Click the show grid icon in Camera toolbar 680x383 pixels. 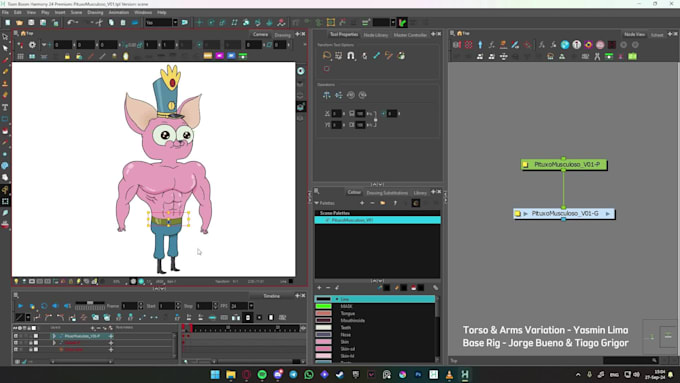pyautogui.click(x=20, y=56)
